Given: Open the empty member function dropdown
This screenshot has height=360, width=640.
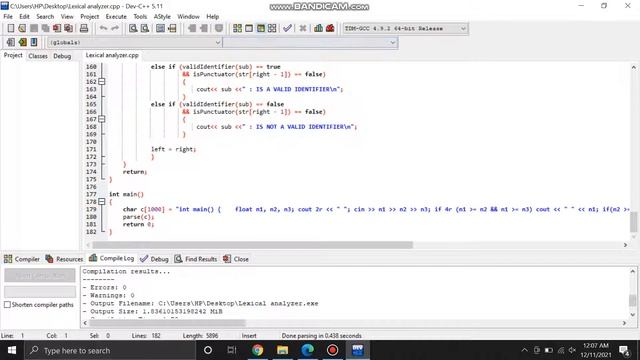Looking at the screenshot, I should coord(310,42).
